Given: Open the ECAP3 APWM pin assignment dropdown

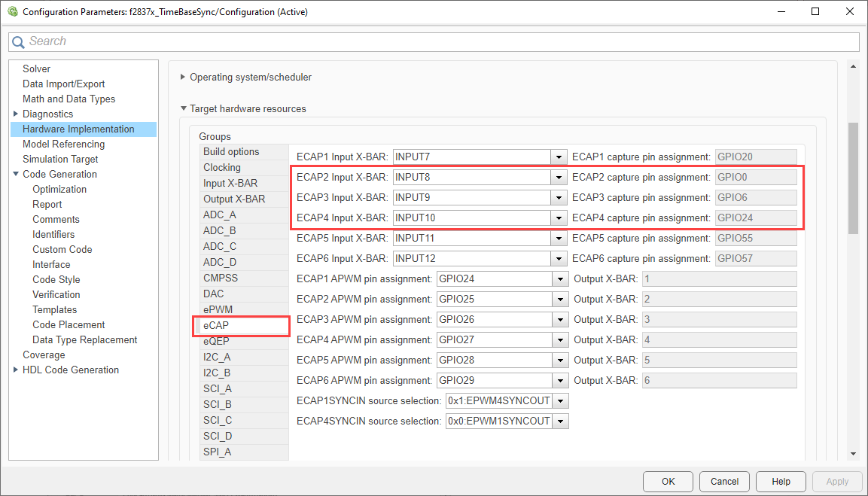Looking at the screenshot, I should tap(559, 320).
